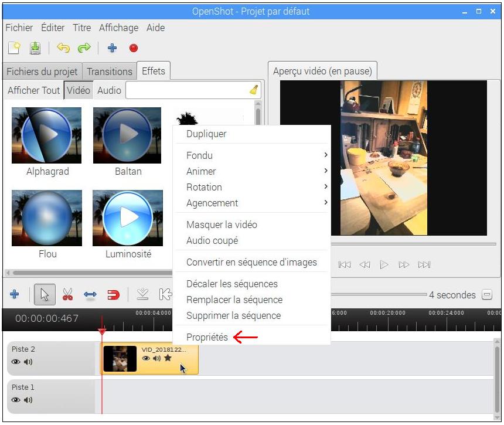Toggle Piste 1 video visibility eye
This screenshot has height=425, width=504.
coord(16,400)
